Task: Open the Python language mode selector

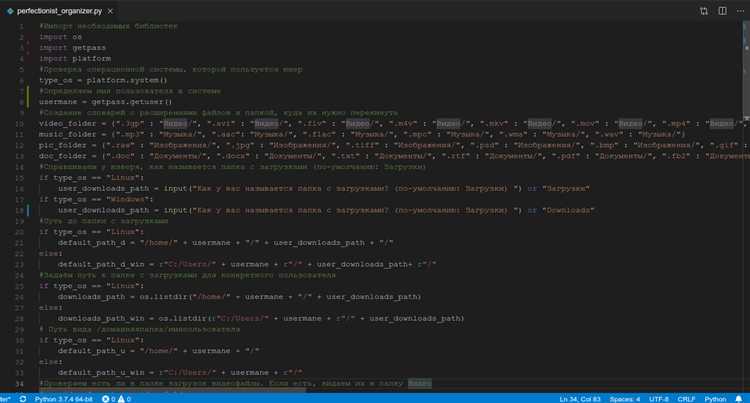Action: click(715, 399)
